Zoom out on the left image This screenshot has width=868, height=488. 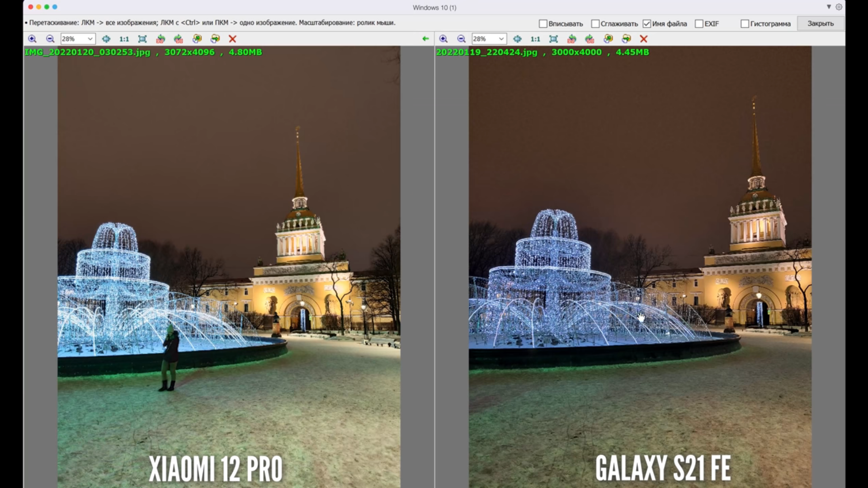pos(50,39)
